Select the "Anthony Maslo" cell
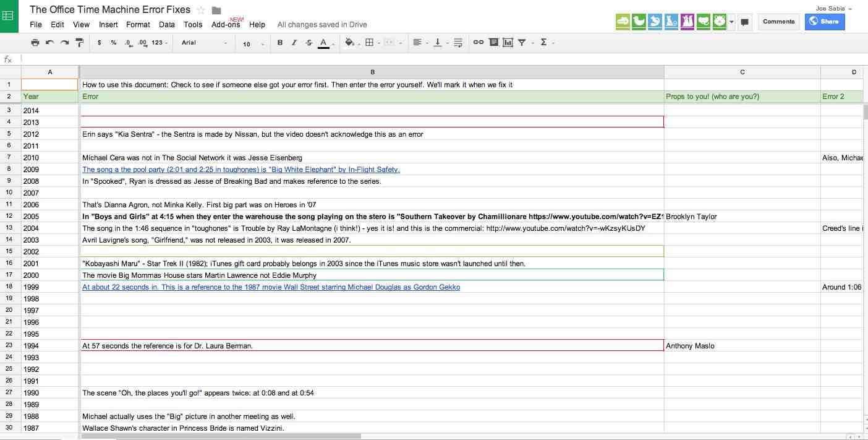Screen dimensions: 868x440 (x=742, y=346)
